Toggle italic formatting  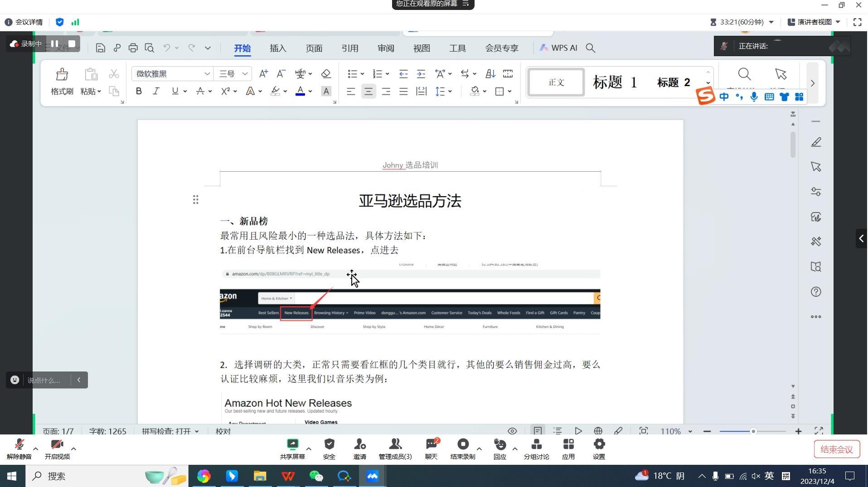156,91
